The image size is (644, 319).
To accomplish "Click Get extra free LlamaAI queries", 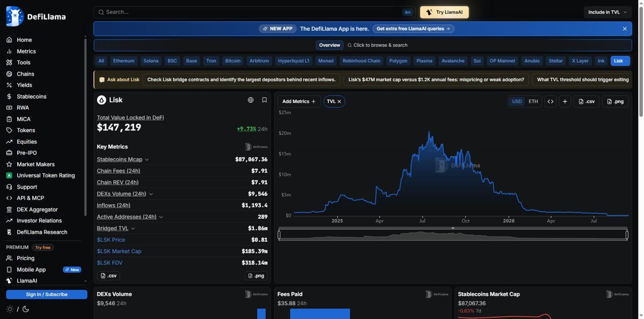I will pyautogui.click(x=413, y=29).
